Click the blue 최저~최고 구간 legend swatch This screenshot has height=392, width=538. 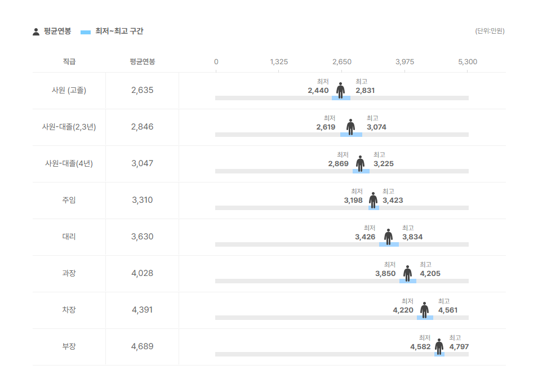pyautogui.click(x=86, y=32)
